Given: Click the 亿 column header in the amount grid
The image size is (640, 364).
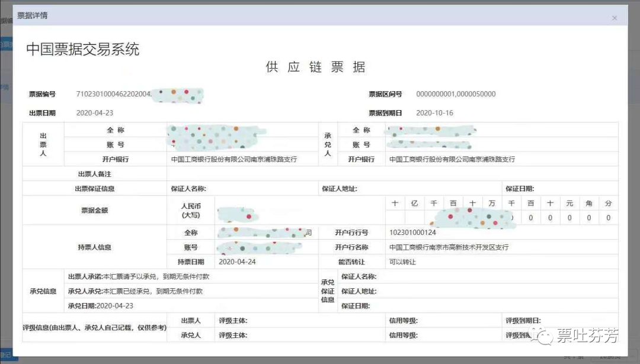Looking at the screenshot, I should click(x=414, y=204).
